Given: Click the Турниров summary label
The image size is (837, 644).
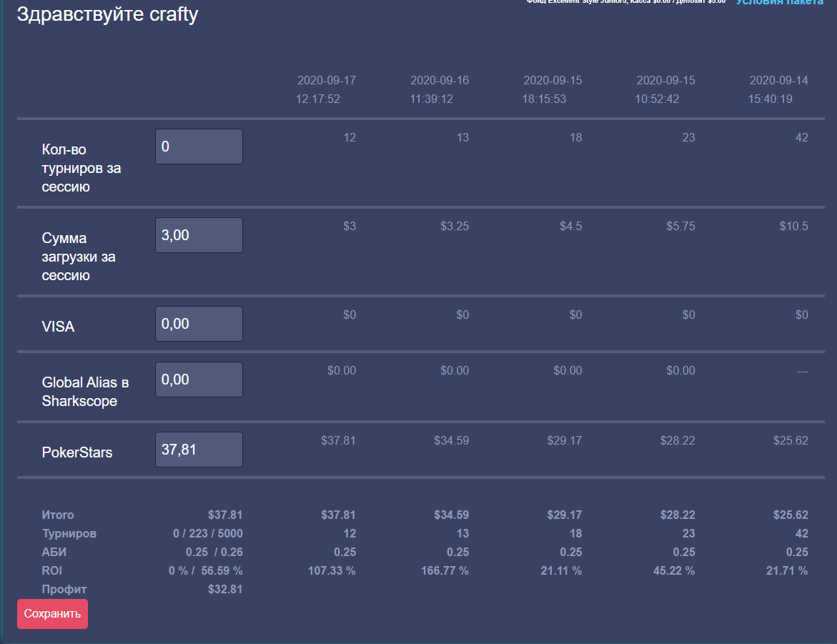Looking at the screenshot, I should coord(69,533).
